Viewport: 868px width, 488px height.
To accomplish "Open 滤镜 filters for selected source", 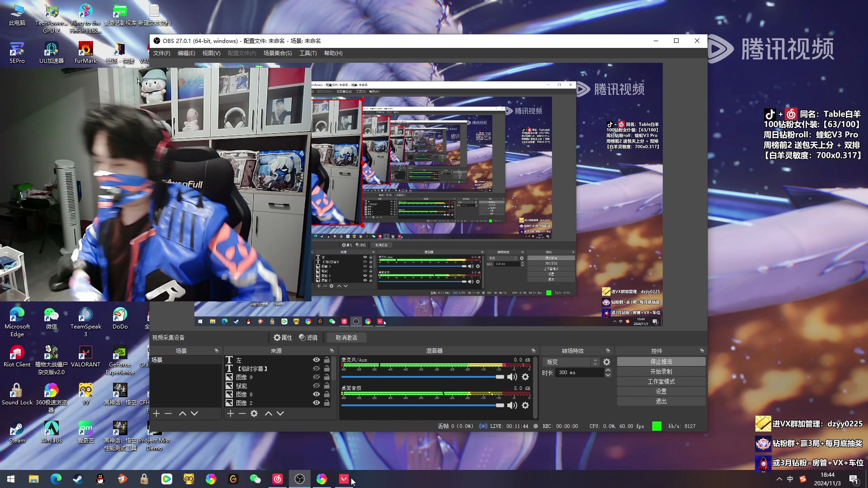I will pyautogui.click(x=308, y=338).
